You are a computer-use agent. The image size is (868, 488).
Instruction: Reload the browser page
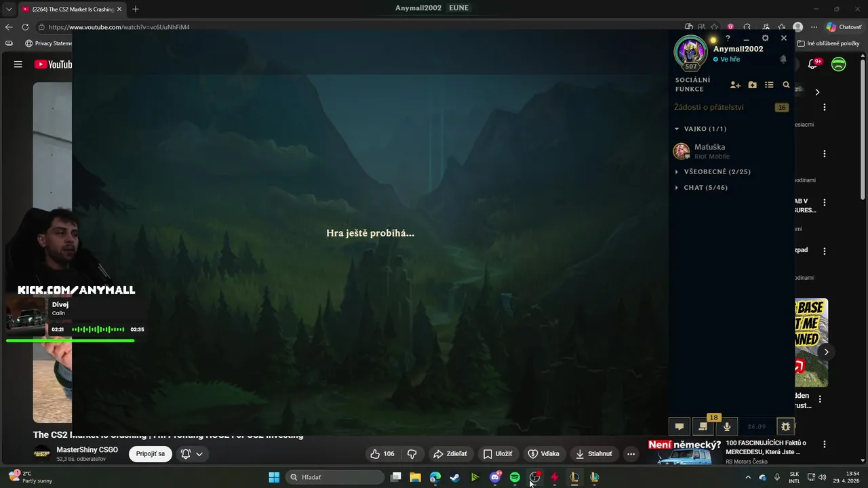tap(25, 27)
